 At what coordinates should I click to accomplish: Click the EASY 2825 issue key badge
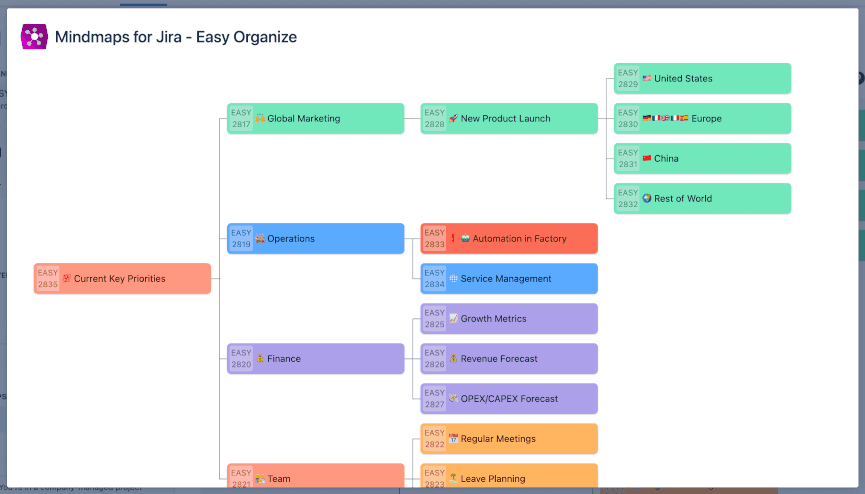[434, 318]
